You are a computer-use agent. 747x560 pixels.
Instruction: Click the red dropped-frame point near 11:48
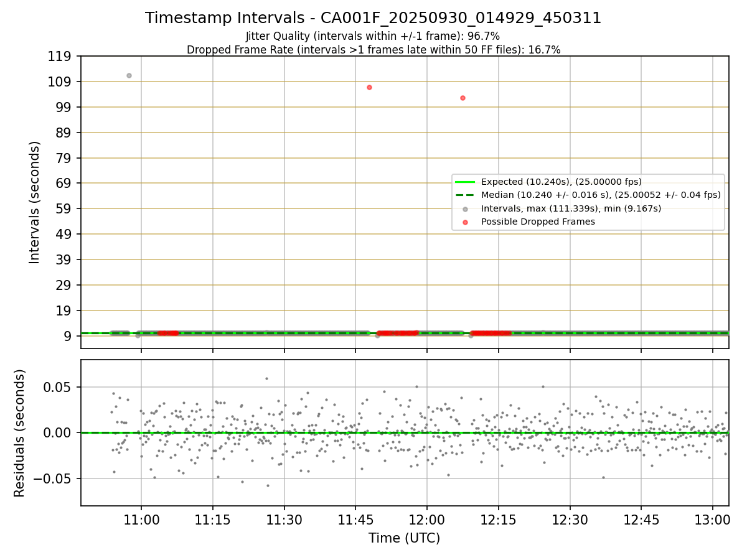(x=369, y=87)
